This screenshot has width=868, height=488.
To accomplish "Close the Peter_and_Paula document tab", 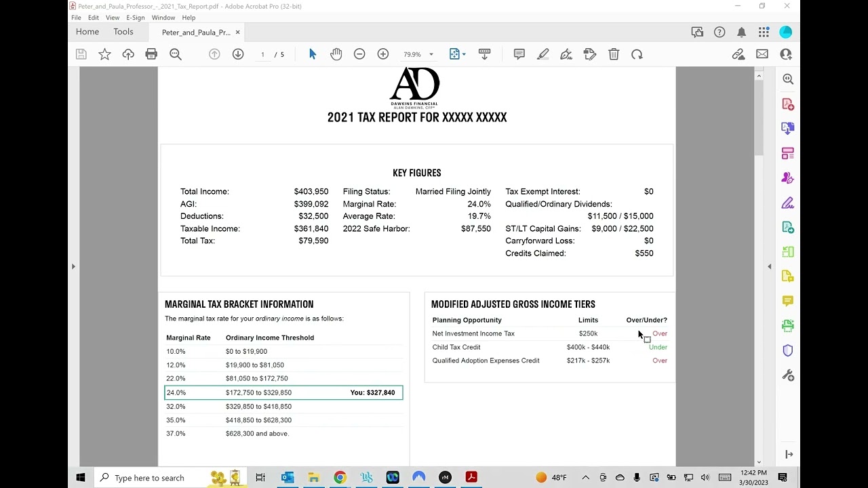I will [x=237, y=33].
